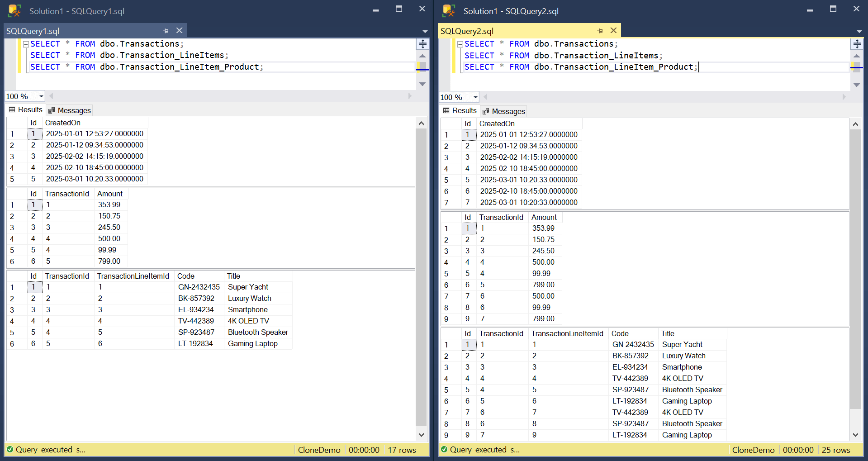Screen dimensions: 868x461
Task: Click the left editor horizontal scrollbar right arrow
Action: tap(410, 96)
